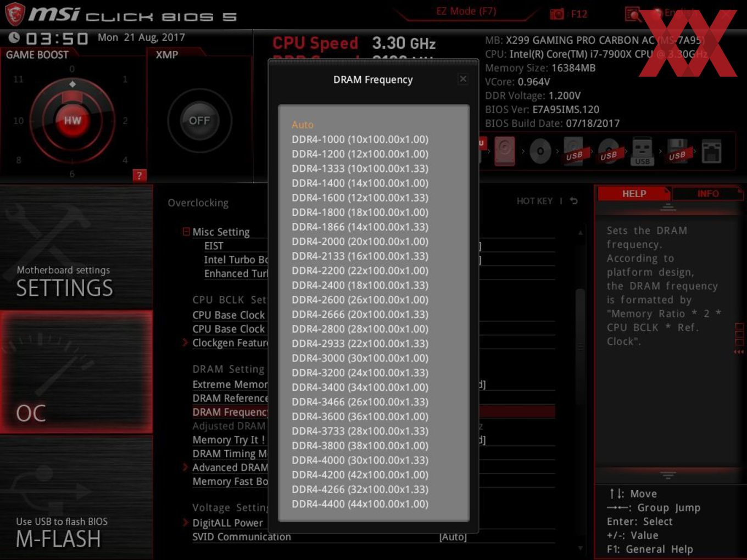
Task: Close the DRAM Frequency dialog
Action: (463, 79)
